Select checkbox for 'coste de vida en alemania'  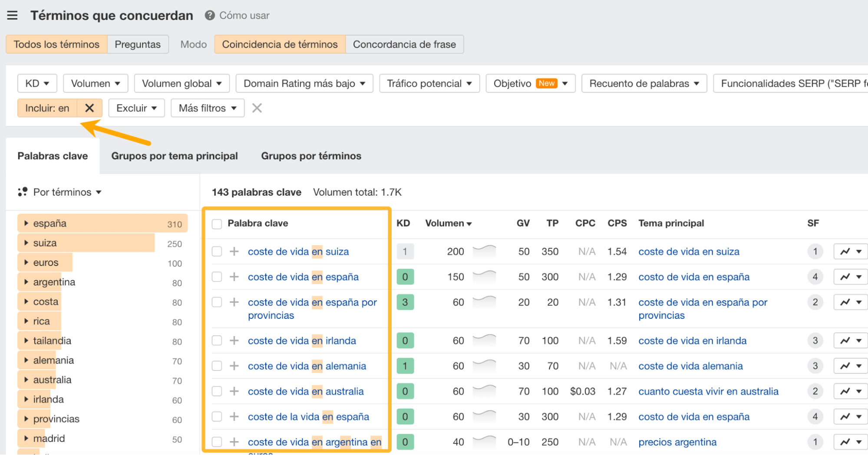coord(217,366)
